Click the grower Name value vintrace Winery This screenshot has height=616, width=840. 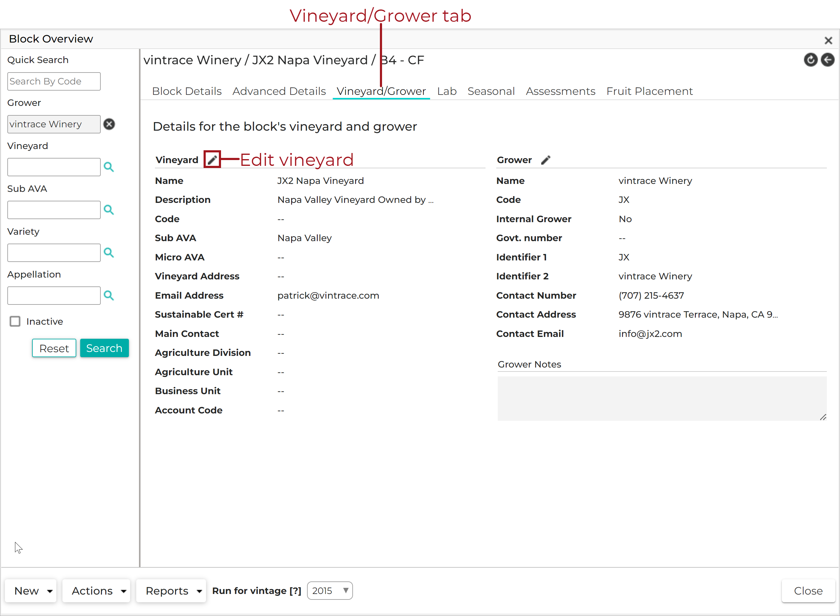coord(655,181)
